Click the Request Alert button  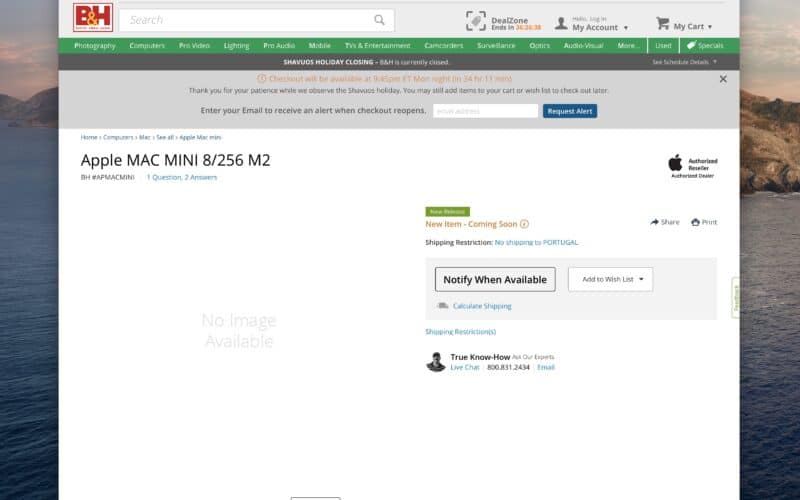point(570,111)
